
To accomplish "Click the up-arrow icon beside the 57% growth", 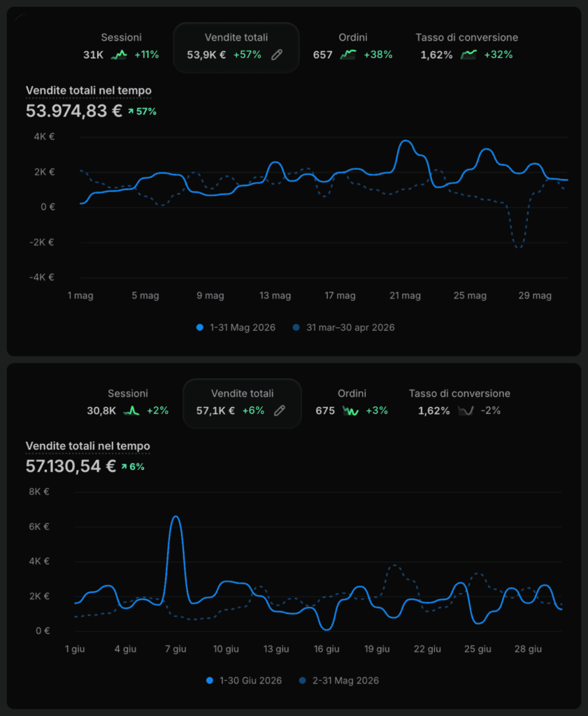I will [131, 111].
